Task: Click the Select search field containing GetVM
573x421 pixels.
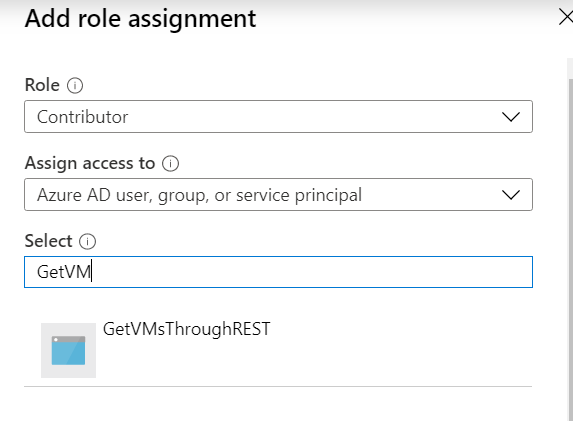Action: pyautogui.click(x=278, y=272)
